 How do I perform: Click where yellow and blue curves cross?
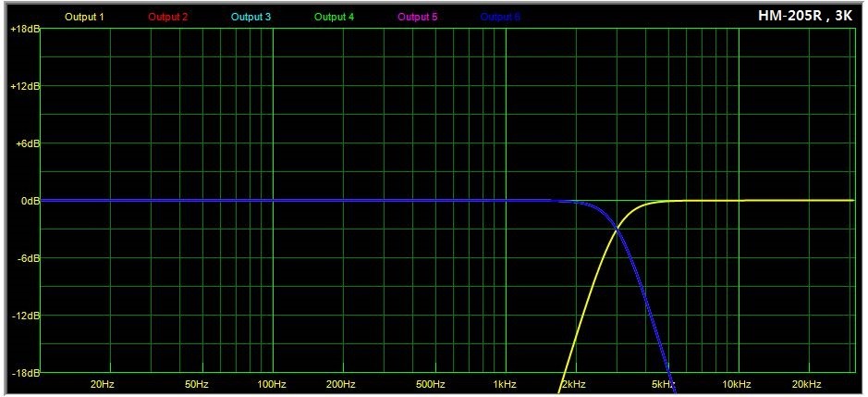pos(616,228)
